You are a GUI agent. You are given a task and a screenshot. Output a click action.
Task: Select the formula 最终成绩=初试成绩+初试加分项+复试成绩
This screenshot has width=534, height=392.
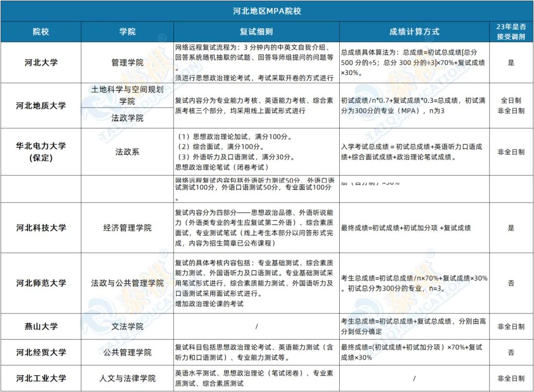point(406,227)
